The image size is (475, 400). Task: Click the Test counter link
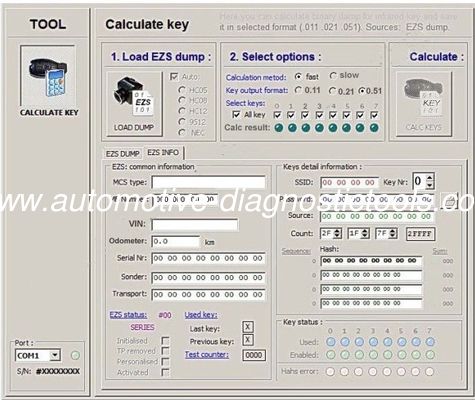(207, 355)
